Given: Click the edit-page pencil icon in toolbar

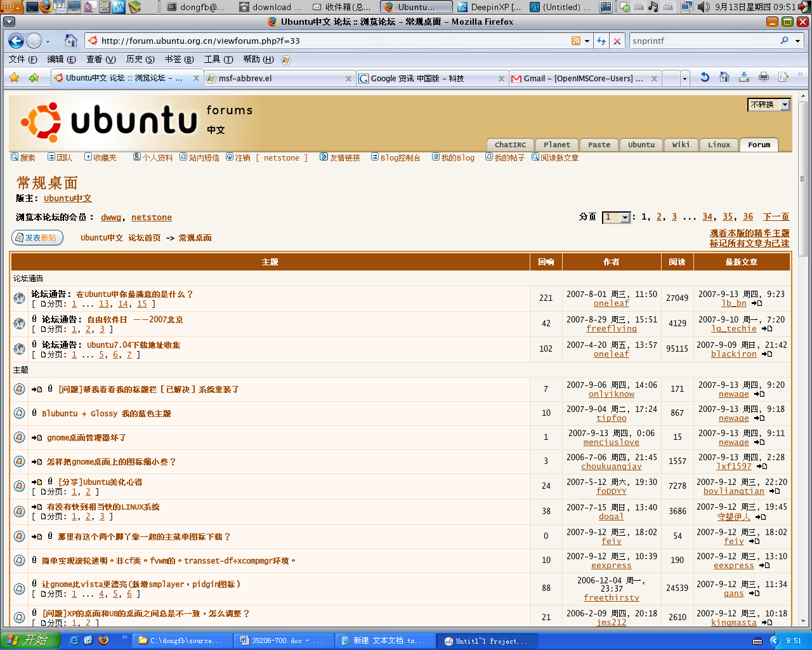Looking at the screenshot, I should [x=783, y=77].
